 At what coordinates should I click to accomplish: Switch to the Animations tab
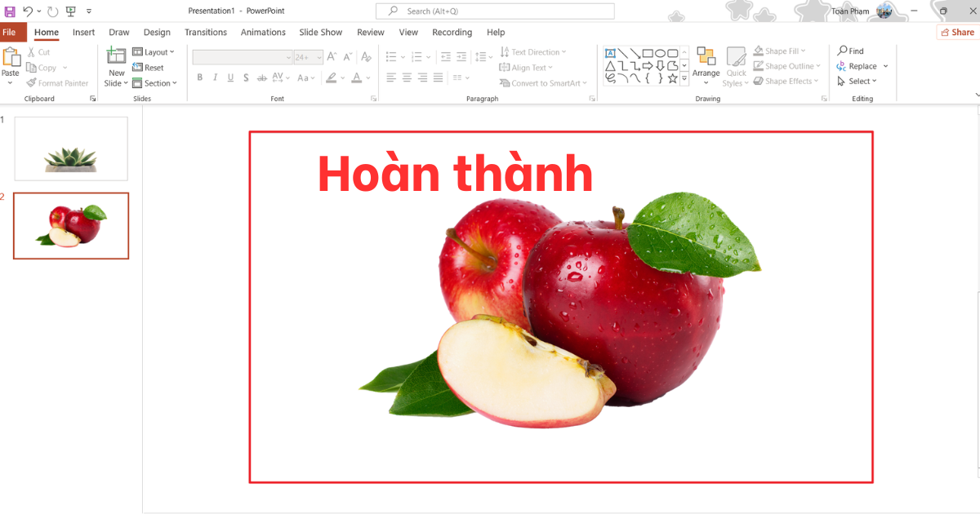(x=263, y=33)
